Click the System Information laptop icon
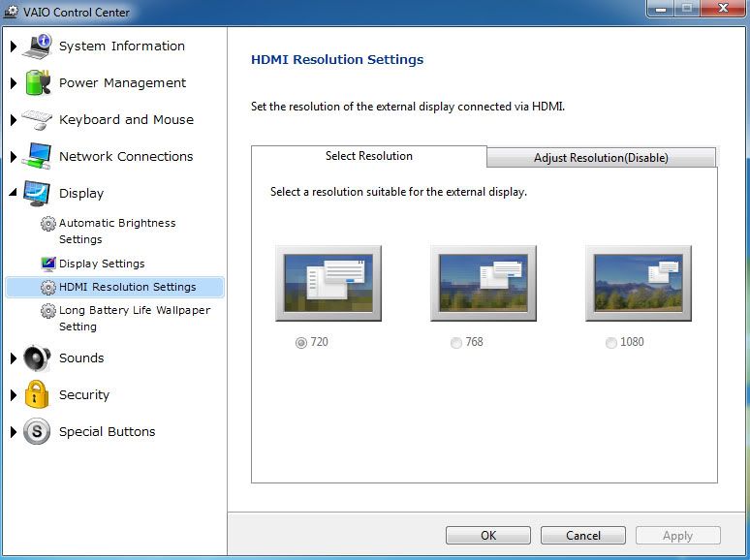Viewport: 750px width, 560px height. click(37, 47)
